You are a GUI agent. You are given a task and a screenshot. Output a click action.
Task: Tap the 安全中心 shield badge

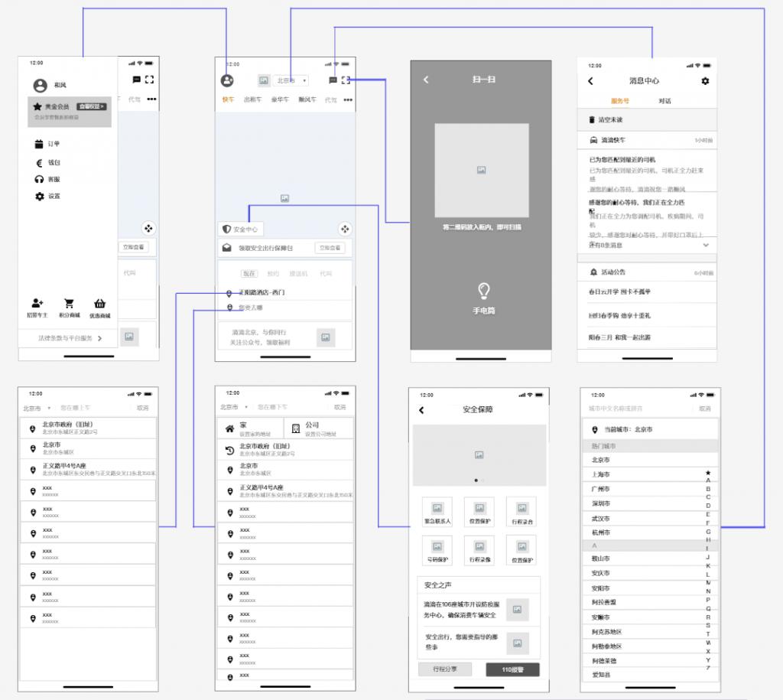[240, 229]
